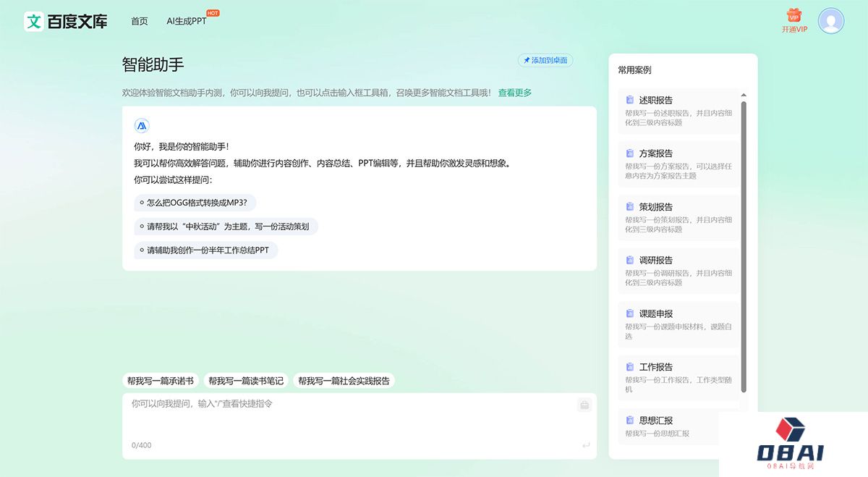Open the 工作报告 case card
This screenshot has width=868, height=477.
tap(678, 378)
